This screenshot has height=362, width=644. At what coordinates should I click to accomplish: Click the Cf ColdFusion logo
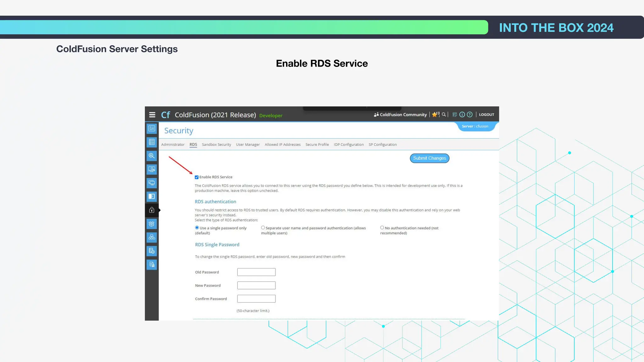coord(166,115)
